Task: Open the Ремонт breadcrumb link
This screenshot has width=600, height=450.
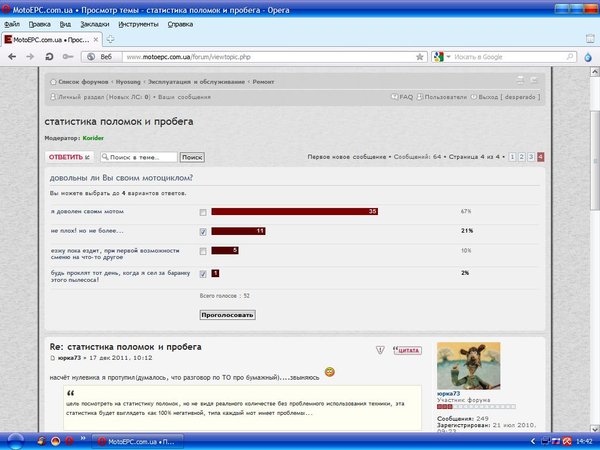Action: [263, 82]
